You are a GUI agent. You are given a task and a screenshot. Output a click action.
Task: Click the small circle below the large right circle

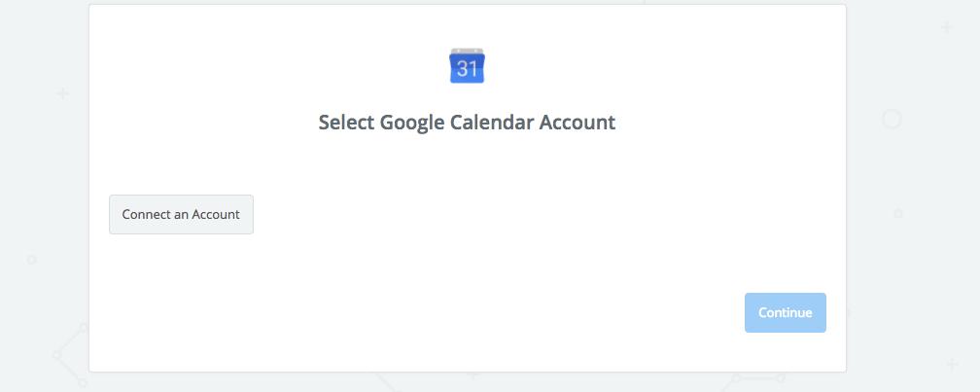point(898,213)
